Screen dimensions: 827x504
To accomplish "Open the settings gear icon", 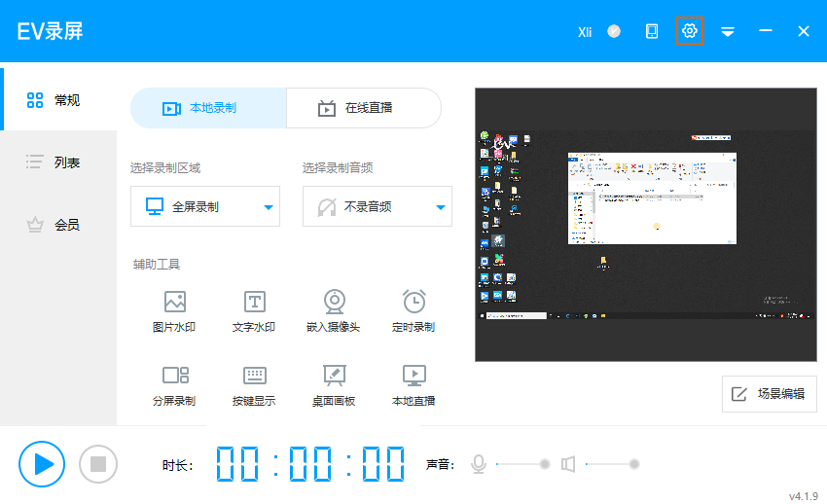I will tap(690, 31).
